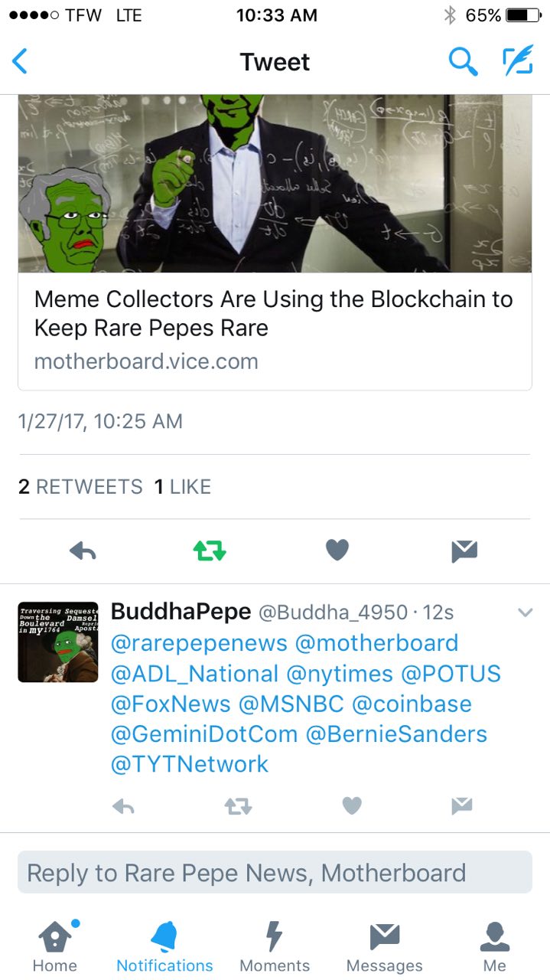This screenshot has width=550, height=980.
Task: Tap the back arrow in header
Action: coord(20,61)
